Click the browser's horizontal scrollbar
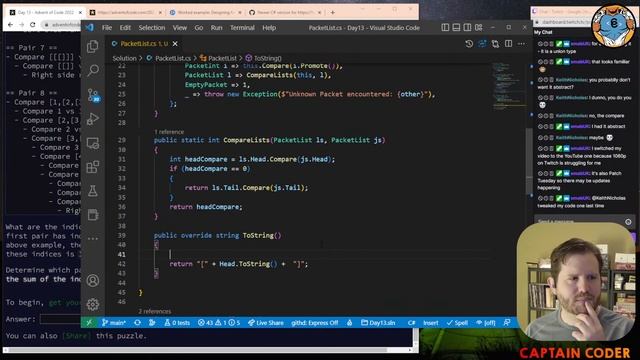This screenshot has height=360, width=640. click(x=198, y=350)
